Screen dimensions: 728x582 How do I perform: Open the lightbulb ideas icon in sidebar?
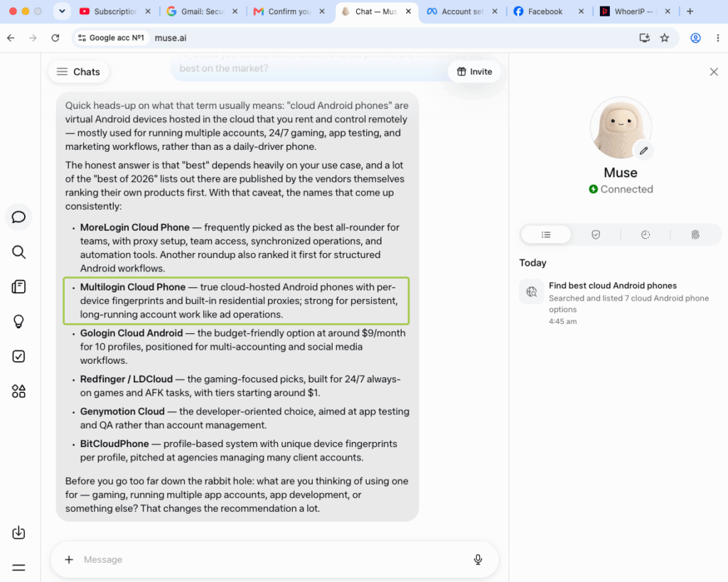coord(18,321)
